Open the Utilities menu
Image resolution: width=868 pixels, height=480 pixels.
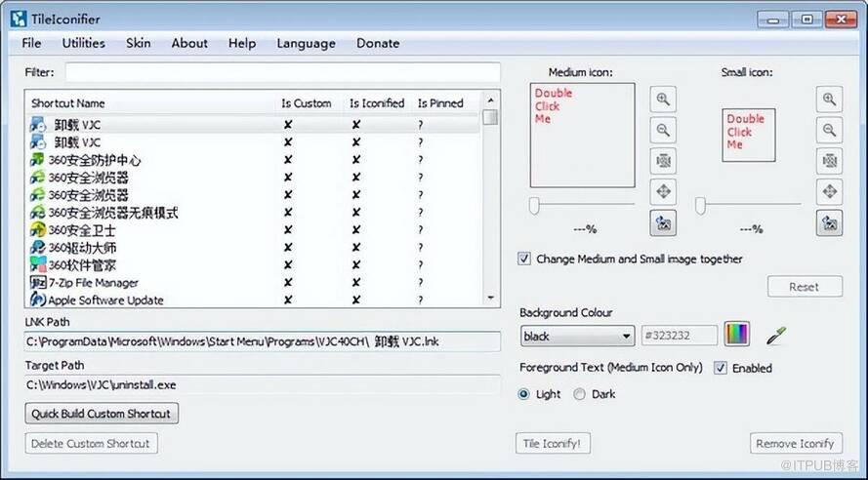83,43
